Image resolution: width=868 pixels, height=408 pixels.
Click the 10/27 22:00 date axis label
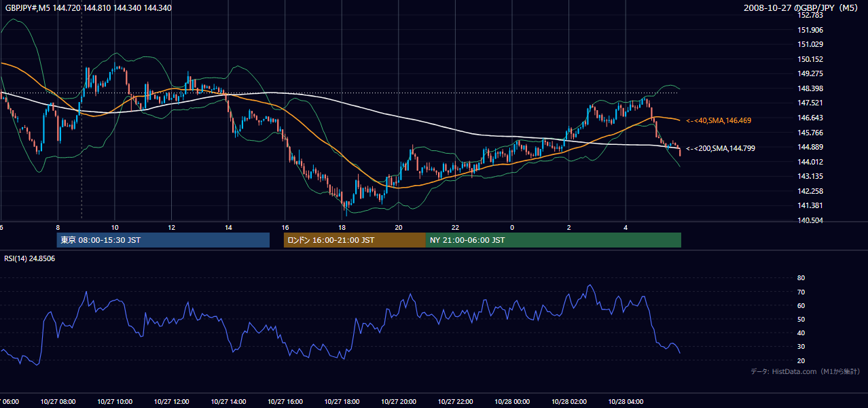click(x=455, y=402)
